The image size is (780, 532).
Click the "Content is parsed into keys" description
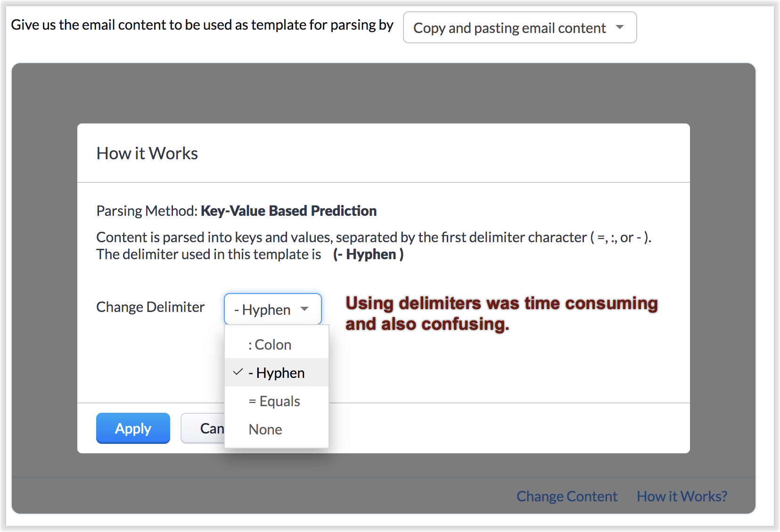point(373,237)
